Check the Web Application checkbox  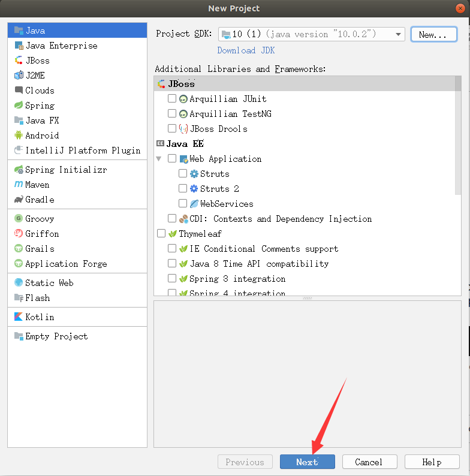(172, 158)
